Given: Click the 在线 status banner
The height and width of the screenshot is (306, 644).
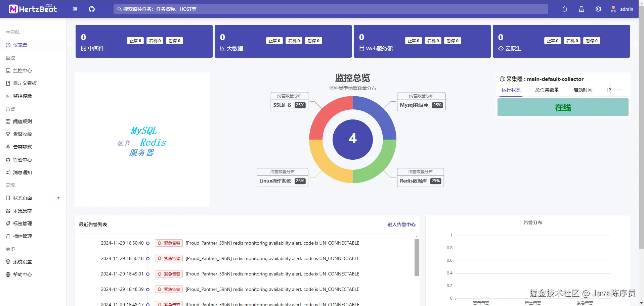Looking at the screenshot, I should (563, 107).
